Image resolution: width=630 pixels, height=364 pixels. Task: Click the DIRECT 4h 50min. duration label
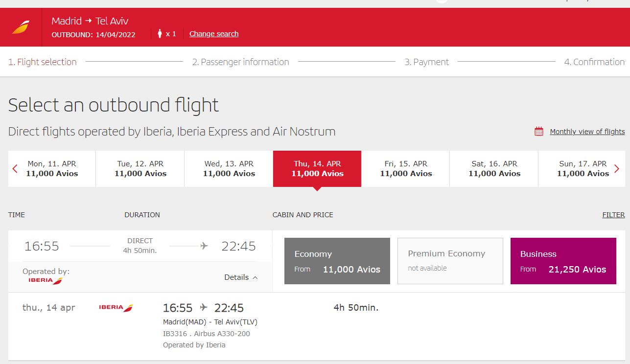click(140, 246)
